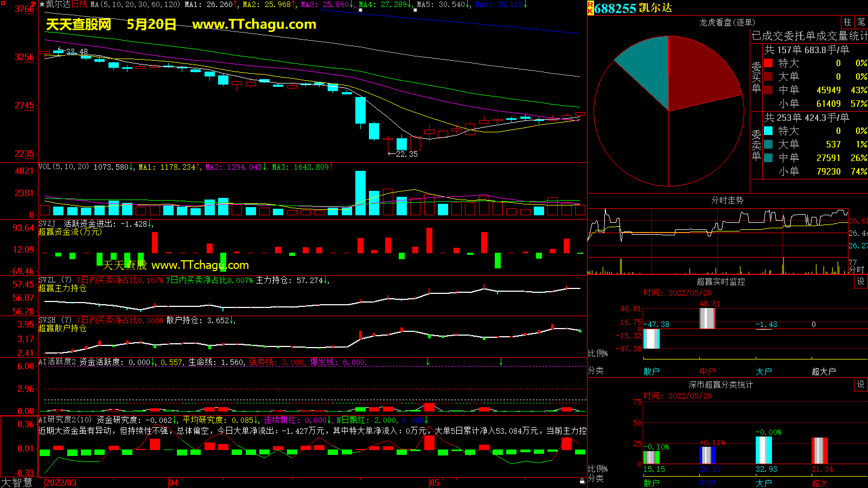Click the green down arrow in AI活跃度2 panel
868x488 pixels.
tap(427, 362)
